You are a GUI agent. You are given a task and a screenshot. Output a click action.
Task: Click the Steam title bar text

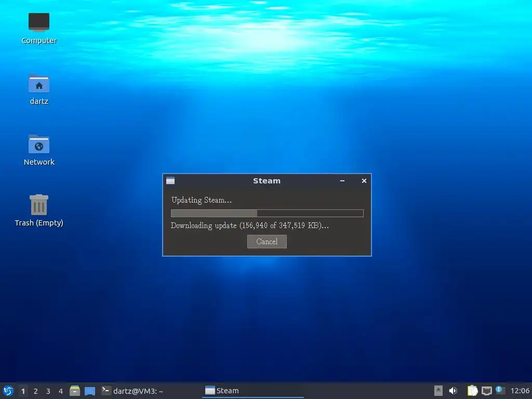pyautogui.click(x=267, y=181)
